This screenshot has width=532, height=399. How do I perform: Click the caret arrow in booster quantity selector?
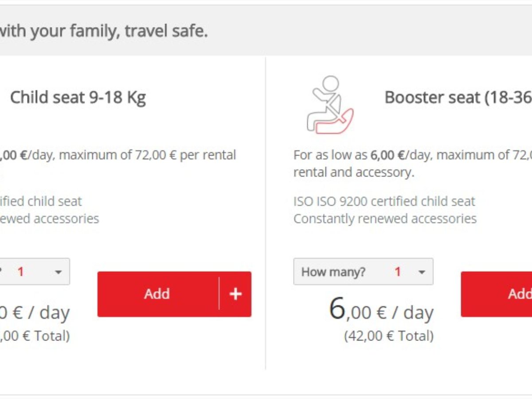pos(422,272)
